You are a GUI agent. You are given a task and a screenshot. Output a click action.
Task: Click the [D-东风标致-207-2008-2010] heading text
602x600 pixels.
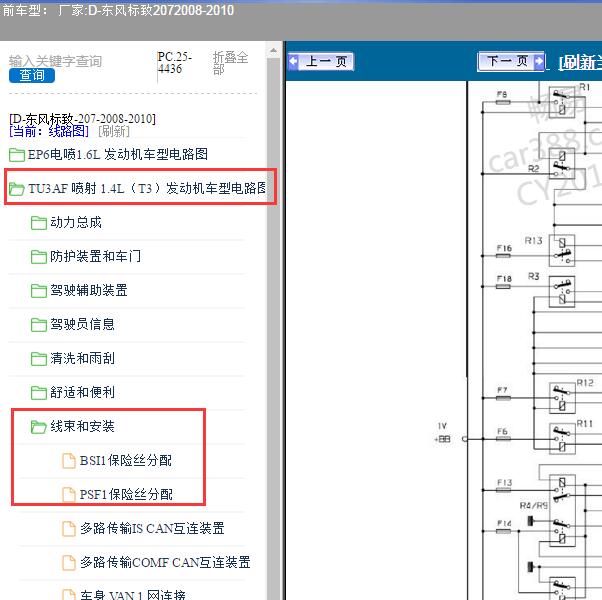[x=83, y=119]
